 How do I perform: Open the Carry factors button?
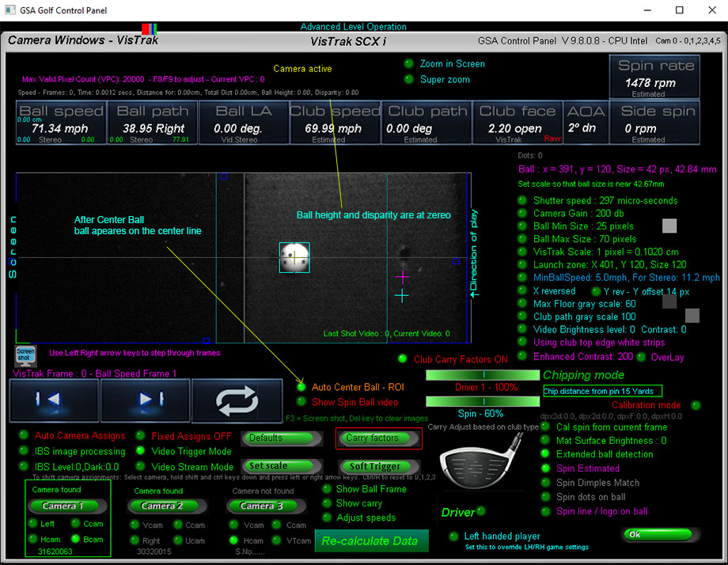pyautogui.click(x=377, y=438)
